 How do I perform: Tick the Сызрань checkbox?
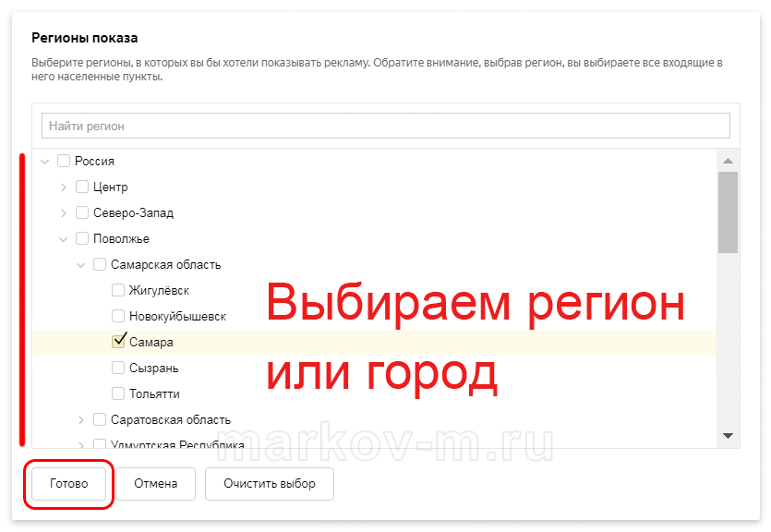click(x=118, y=368)
